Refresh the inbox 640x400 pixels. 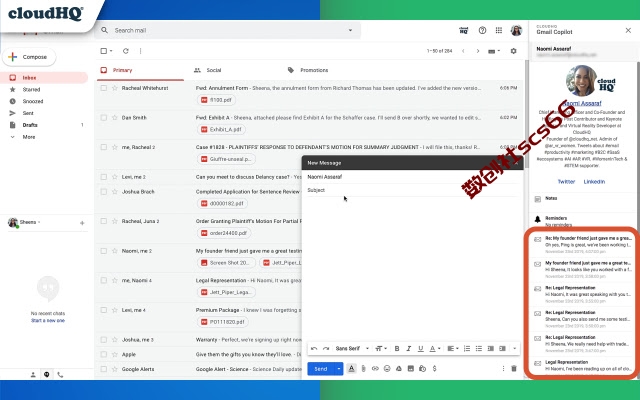(126, 51)
